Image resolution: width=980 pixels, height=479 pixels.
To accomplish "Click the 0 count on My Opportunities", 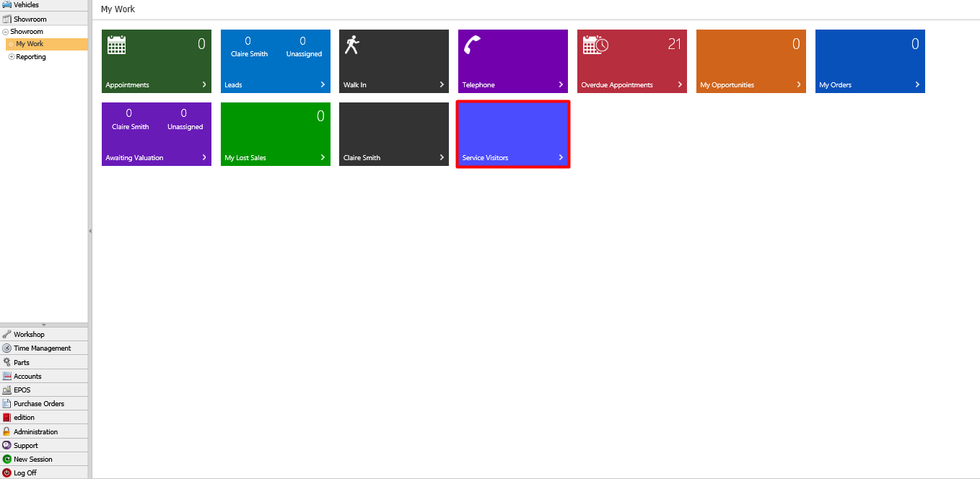I will tap(797, 44).
